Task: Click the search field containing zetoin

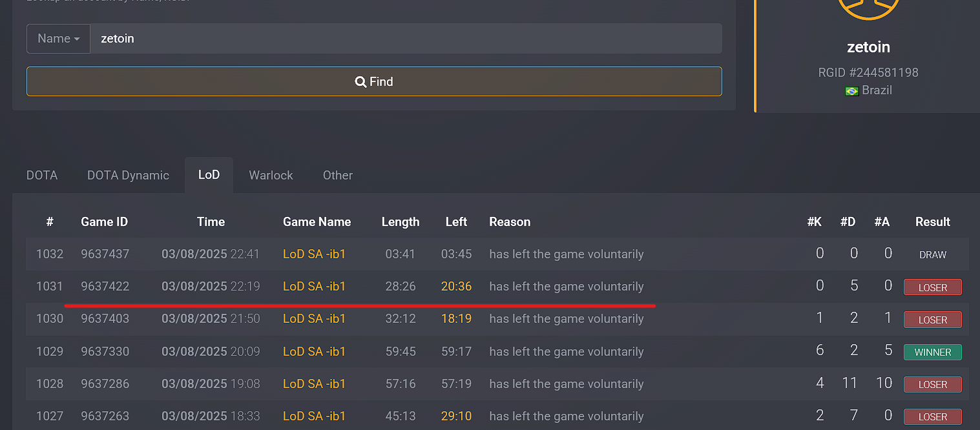Action: pyautogui.click(x=406, y=39)
